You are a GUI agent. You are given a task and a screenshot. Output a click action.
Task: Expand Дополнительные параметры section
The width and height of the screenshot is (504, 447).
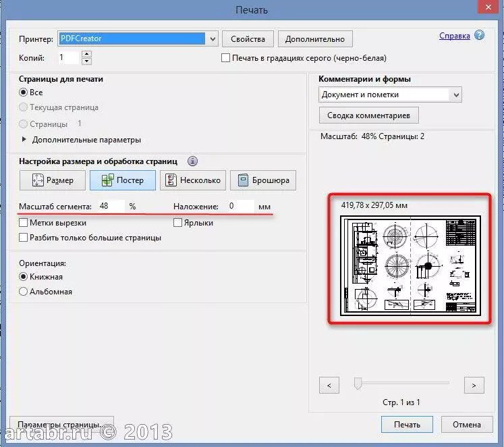(x=26, y=140)
